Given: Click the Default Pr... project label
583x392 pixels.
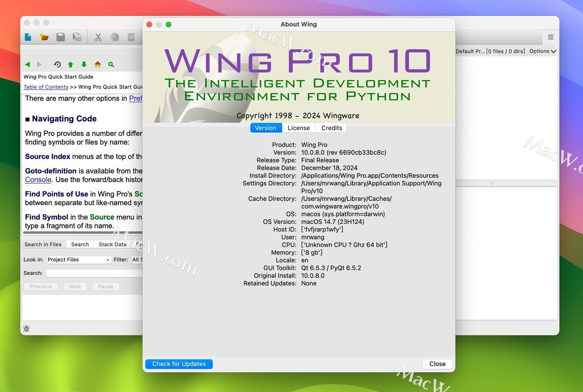Looking at the screenshot, I should 470,51.
